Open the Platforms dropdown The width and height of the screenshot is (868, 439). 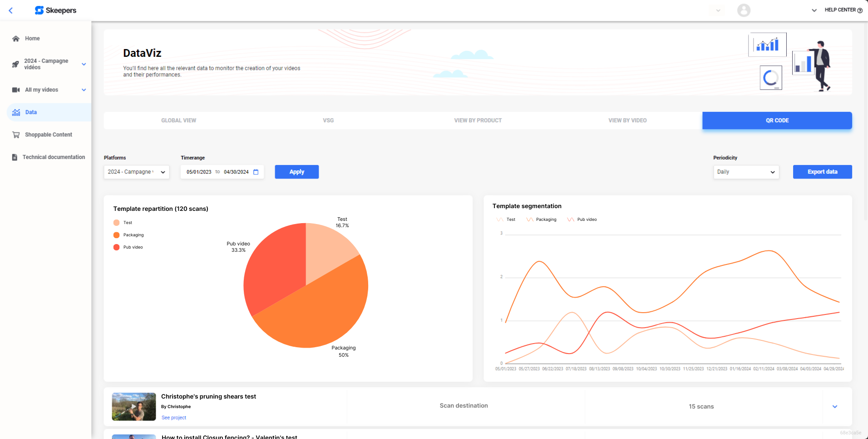pyautogui.click(x=136, y=172)
